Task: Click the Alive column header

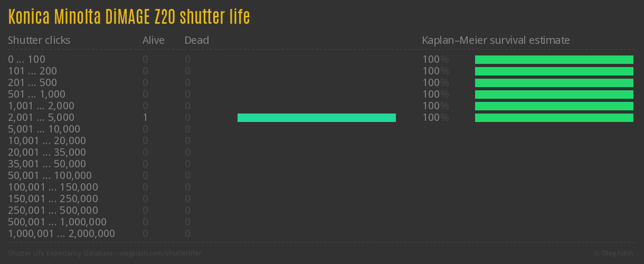Action: pos(153,40)
